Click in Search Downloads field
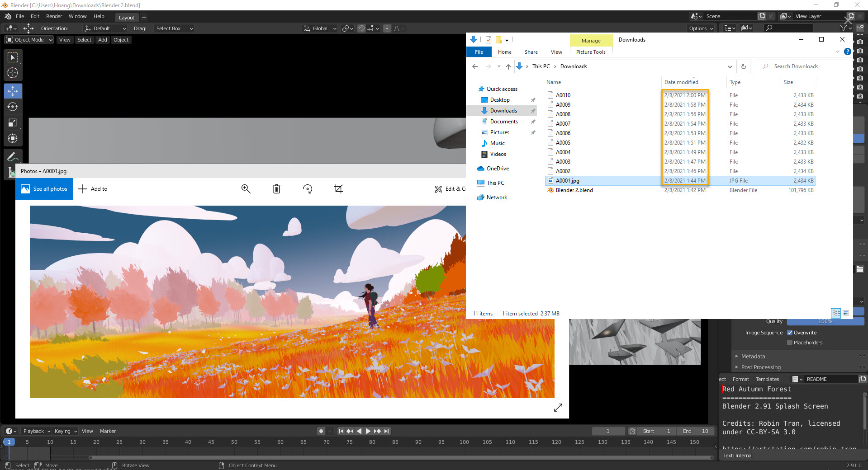The height and width of the screenshot is (470, 868). coord(802,66)
